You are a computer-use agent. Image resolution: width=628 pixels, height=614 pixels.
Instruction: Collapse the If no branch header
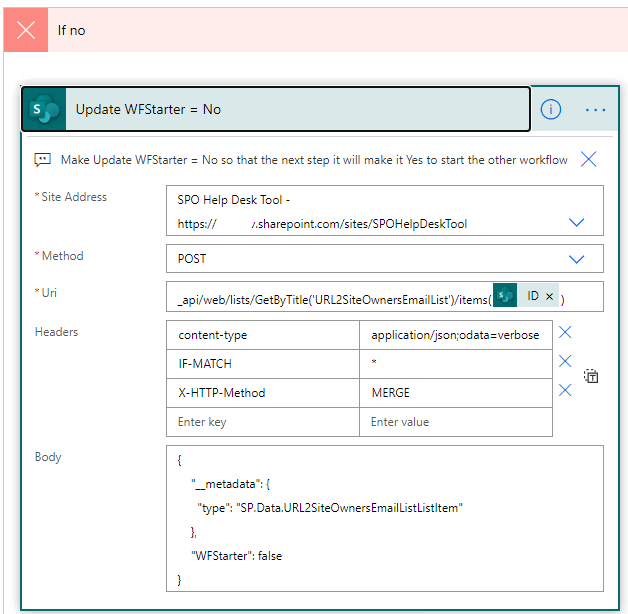coord(300,30)
